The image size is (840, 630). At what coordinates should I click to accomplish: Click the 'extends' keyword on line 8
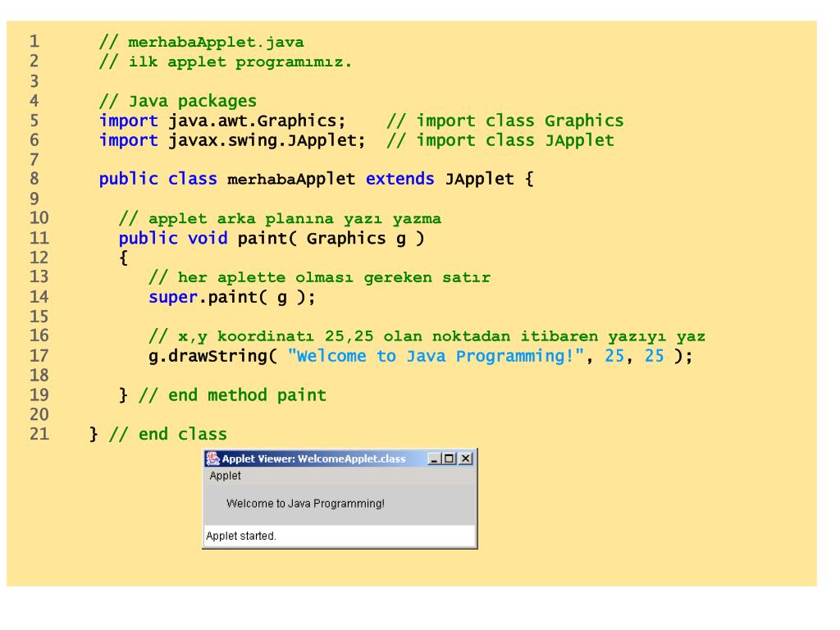[399, 178]
